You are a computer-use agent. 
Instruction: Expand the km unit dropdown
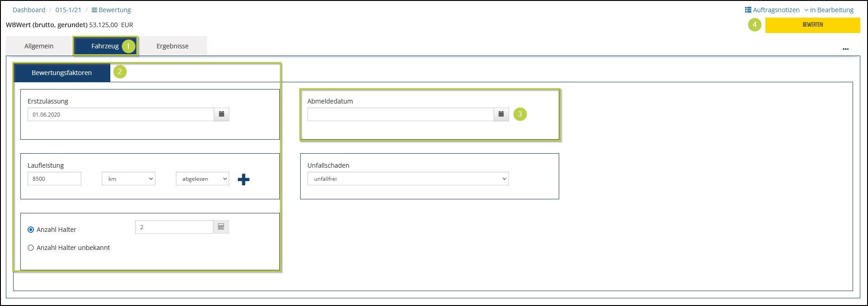128,179
